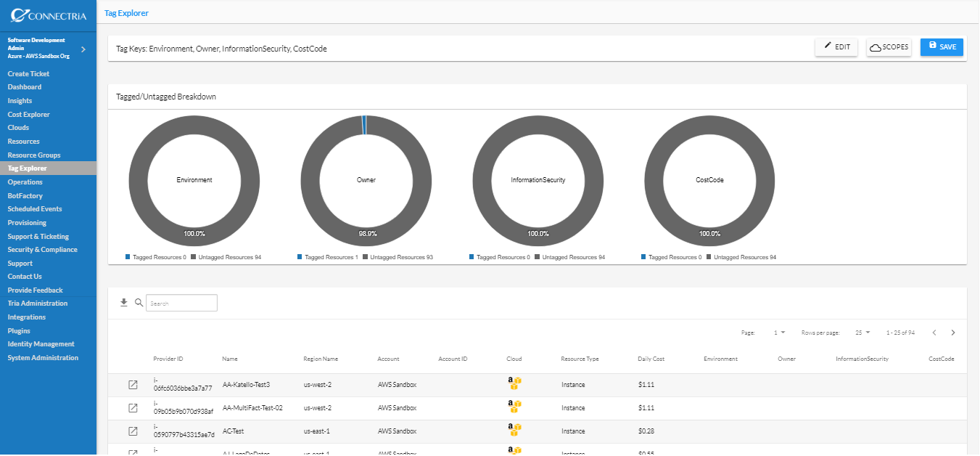Sort by the Resource Type column header
Image resolution: width=980 pixels, height=456 pixels.
(580, 359)
